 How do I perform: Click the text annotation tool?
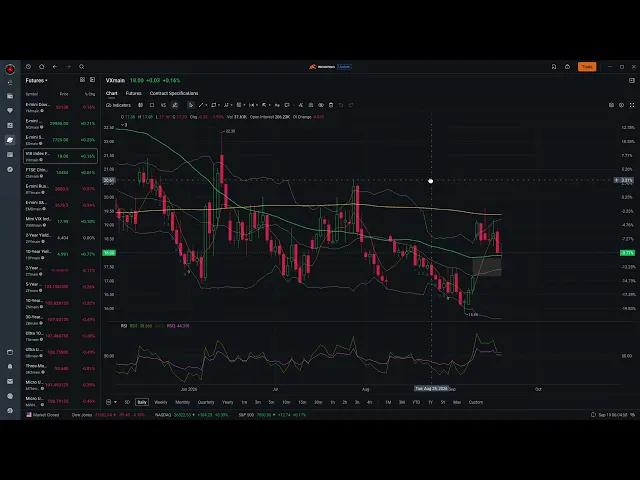click(x=277, y=105)
